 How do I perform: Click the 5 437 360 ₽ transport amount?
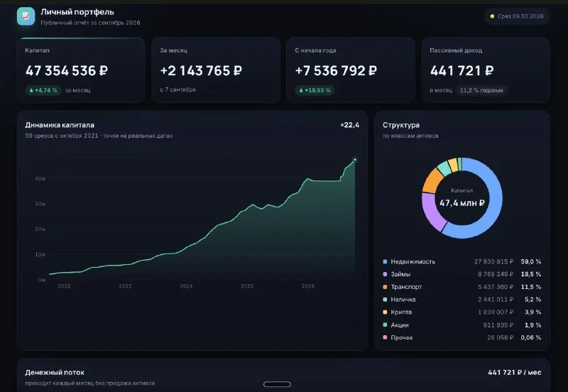click(496, 287)
